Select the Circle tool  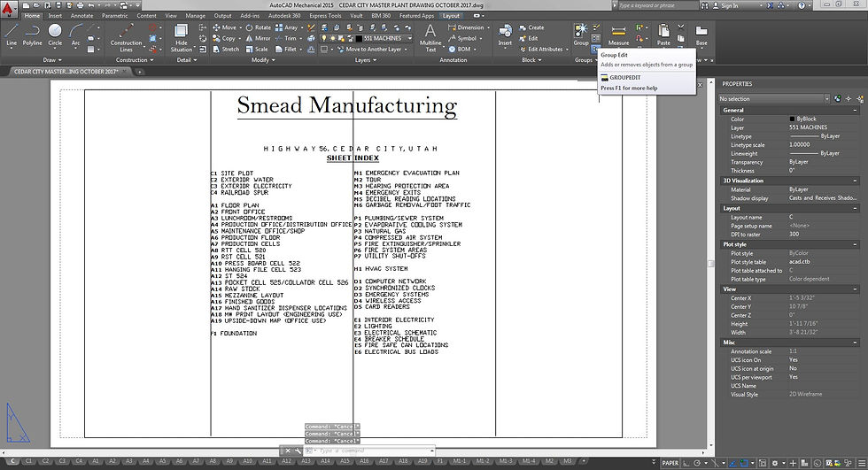click(55, 35)
